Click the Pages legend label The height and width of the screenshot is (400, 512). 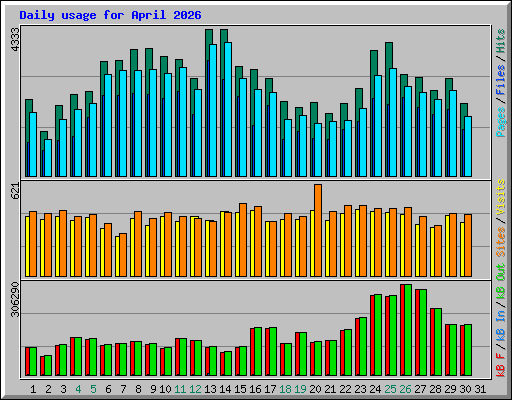(501, 122)
